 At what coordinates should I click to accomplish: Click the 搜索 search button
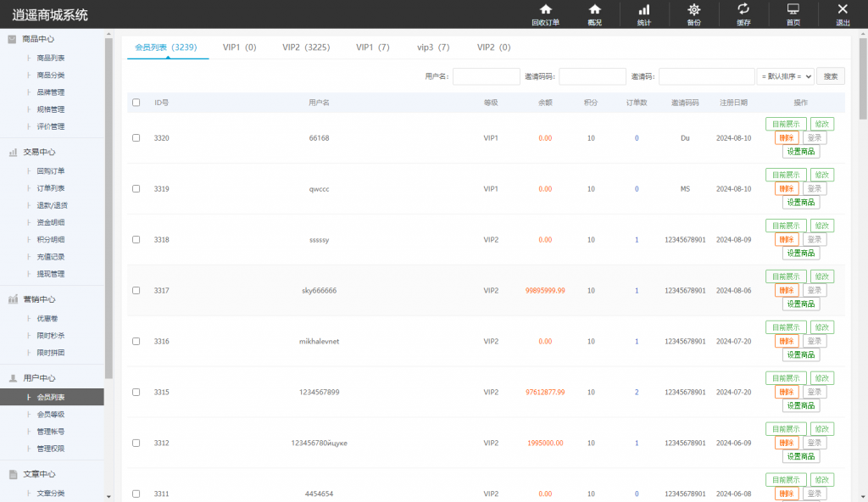pyautogui.click(x=831, y=76)
